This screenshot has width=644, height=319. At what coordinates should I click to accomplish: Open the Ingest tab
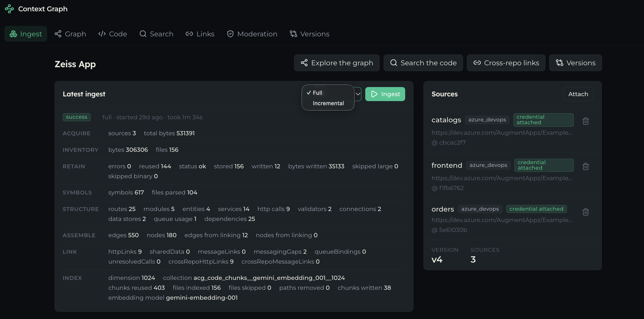click(x=26, y=34)
